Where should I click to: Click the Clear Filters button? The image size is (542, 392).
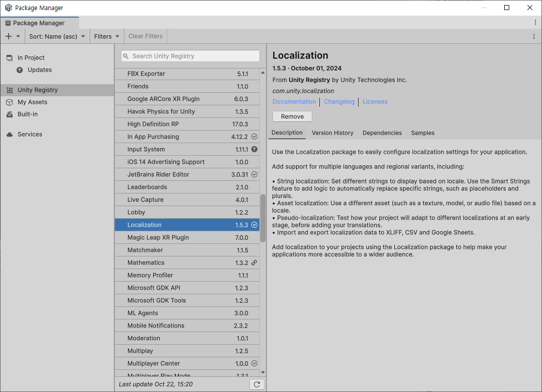click(146, 36)
